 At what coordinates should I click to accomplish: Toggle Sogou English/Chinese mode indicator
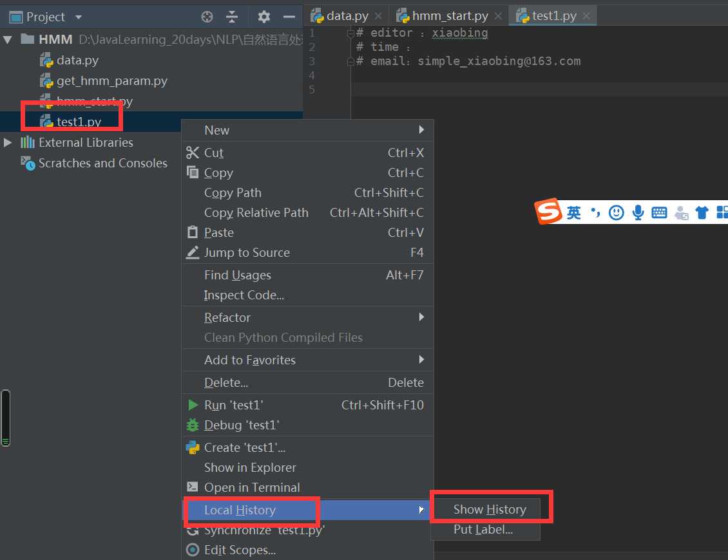573,213
